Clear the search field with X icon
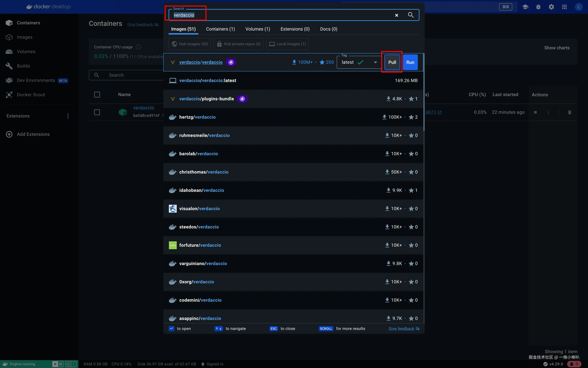 coord(397,15)
